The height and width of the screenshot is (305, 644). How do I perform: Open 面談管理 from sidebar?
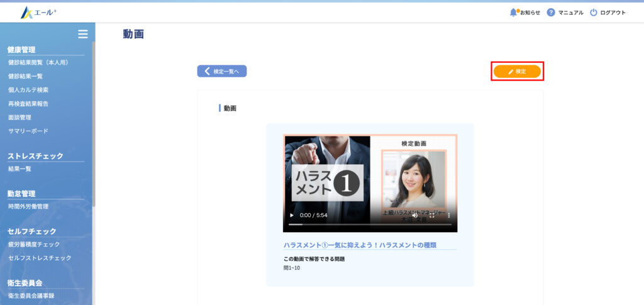click(x=19, y=118)
